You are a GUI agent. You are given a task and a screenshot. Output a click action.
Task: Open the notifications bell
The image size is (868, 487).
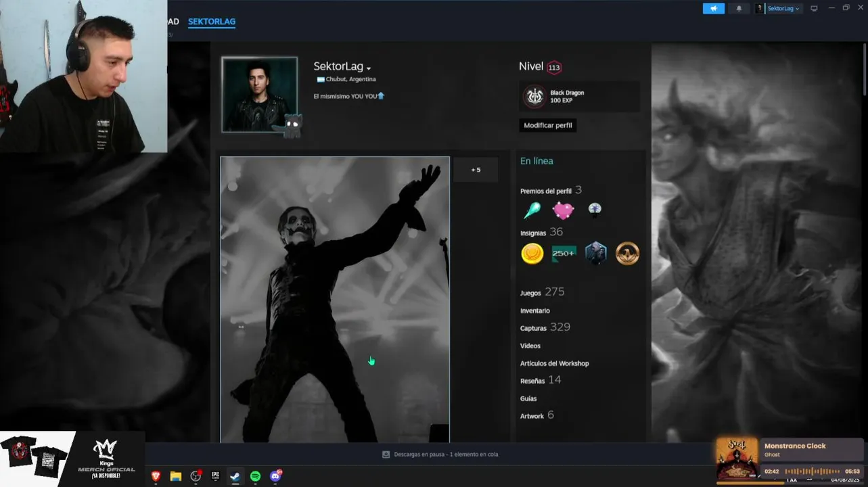pyautogui.click(x=739, y=8)
